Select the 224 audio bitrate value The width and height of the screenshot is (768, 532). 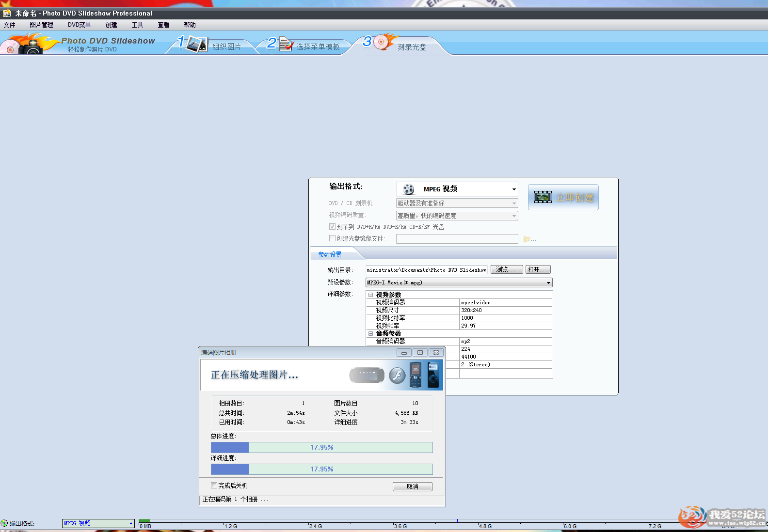(506, 349)
